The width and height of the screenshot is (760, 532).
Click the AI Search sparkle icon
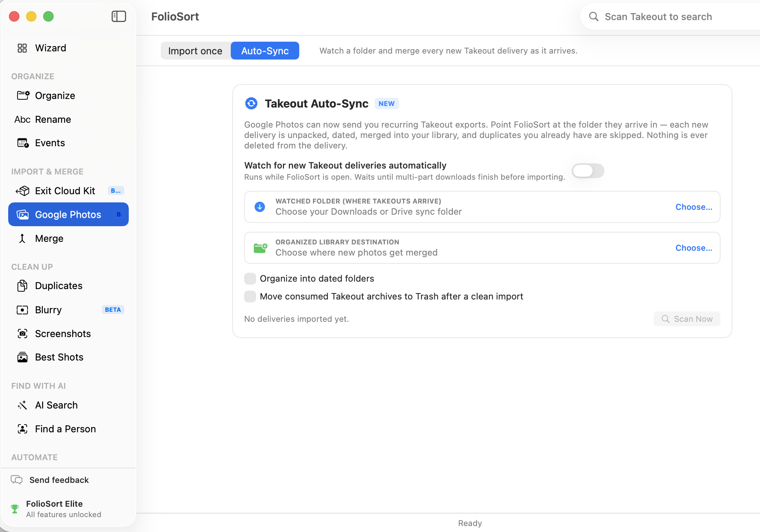[22, 405]
